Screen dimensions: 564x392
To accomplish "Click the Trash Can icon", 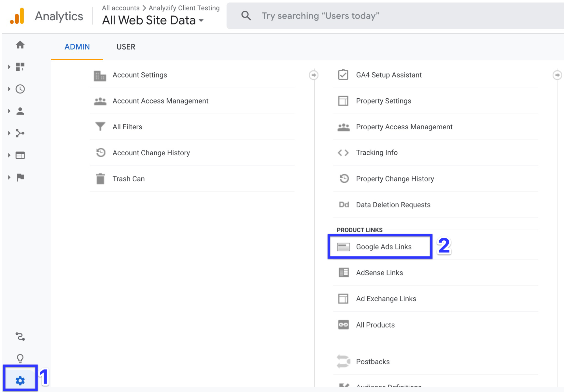I will point(100,179).
